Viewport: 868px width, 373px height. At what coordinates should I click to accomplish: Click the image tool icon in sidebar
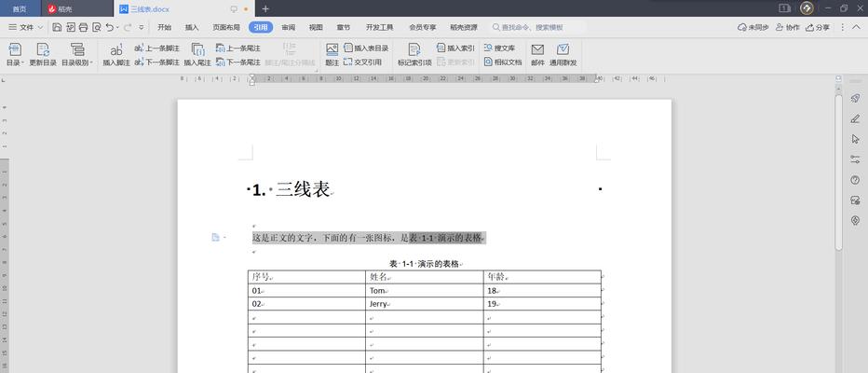coord(855,200)
